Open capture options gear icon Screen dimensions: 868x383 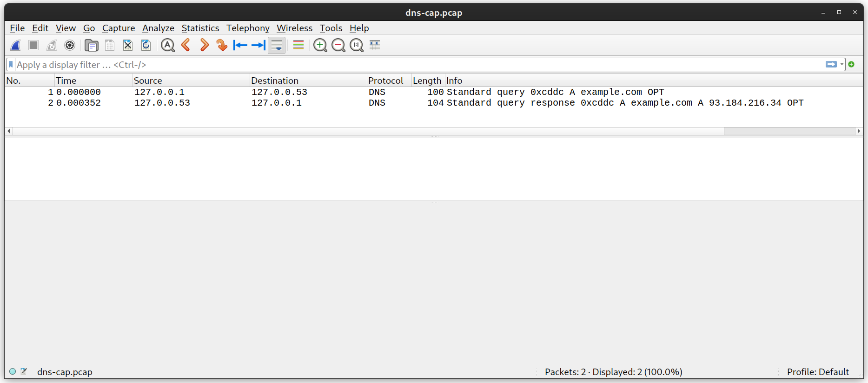pyautogui.click(x=70, y=45)
